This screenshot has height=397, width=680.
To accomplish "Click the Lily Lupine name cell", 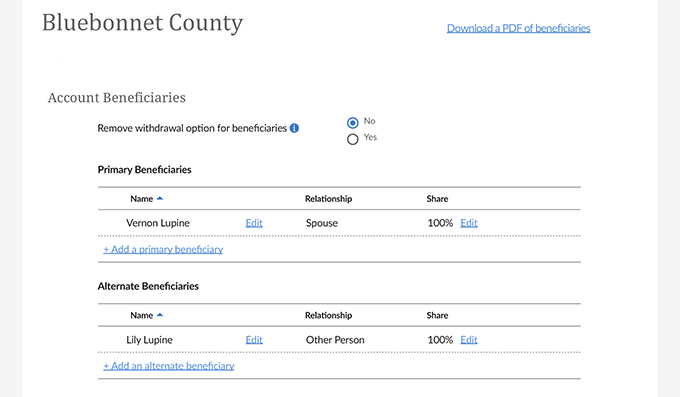I will tap(149, 340).
